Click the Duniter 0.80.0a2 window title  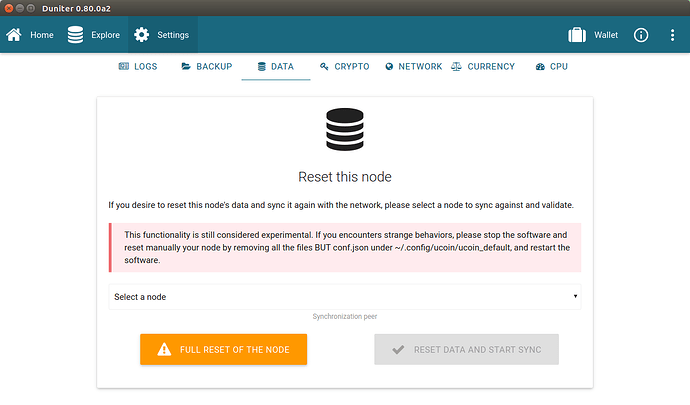point(77,8)
